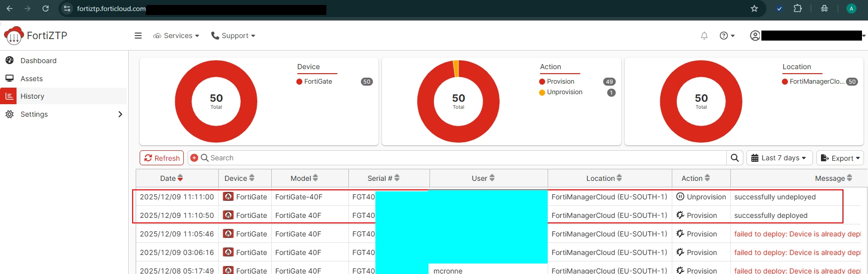The image size is (868, 274).
Task: Click the user account avatar icon
Action: 755,36
